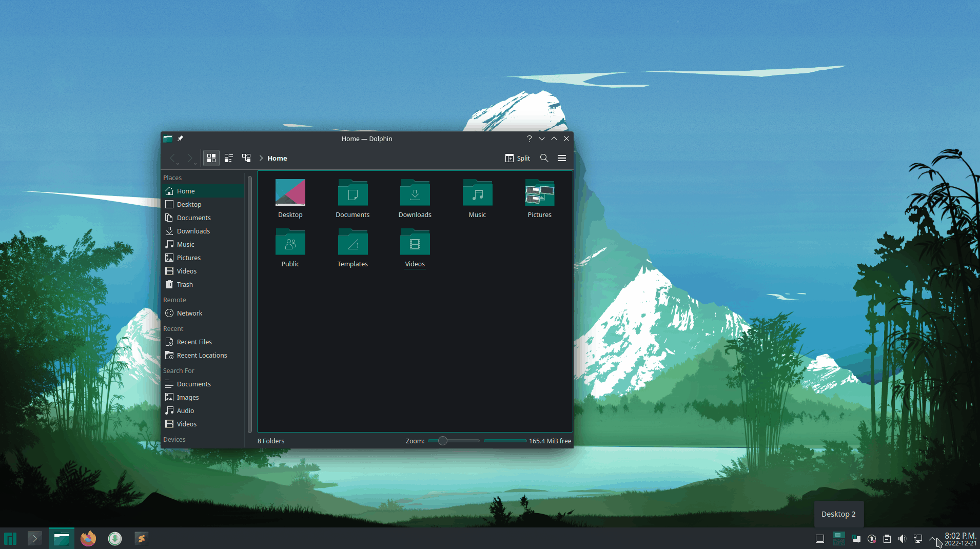Click the Home breadcrumb in location bar
This screenshot has width=980, height=549.
click(277, 158)
